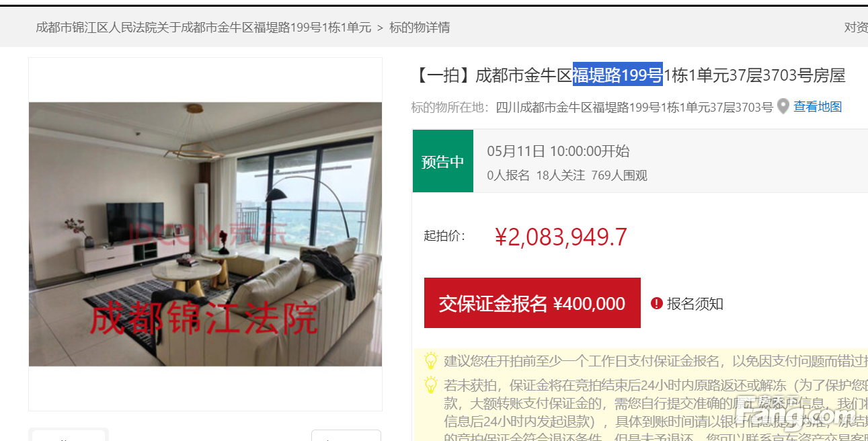Click the 交保证金报名 ¥400,000 button

tap(532, 303)
